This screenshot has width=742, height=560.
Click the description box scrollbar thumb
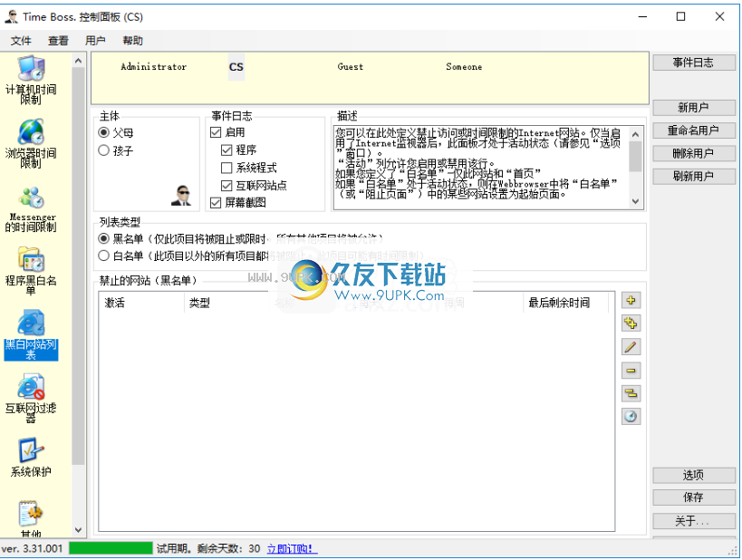635,157
